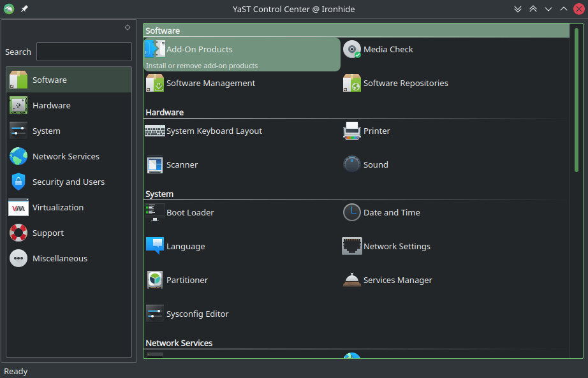Click Support lifebuoy icon in sidebar
The image size is (588, 378).
[x=18, y=233]
